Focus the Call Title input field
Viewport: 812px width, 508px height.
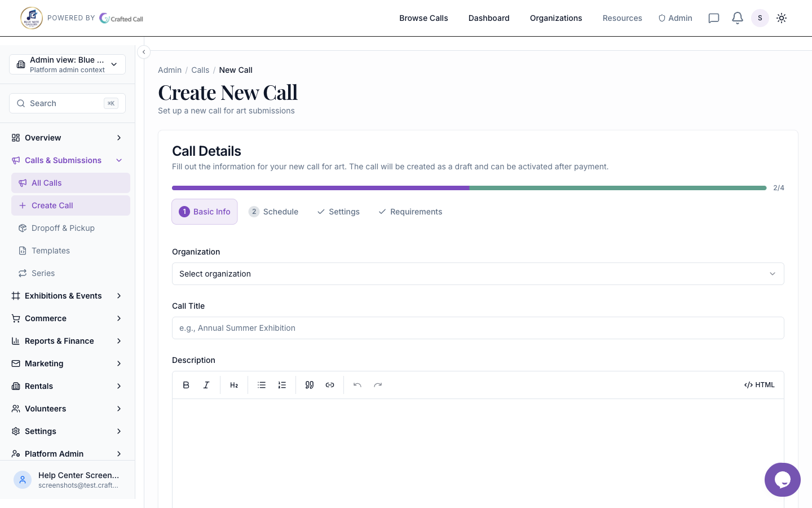[478, 328]
